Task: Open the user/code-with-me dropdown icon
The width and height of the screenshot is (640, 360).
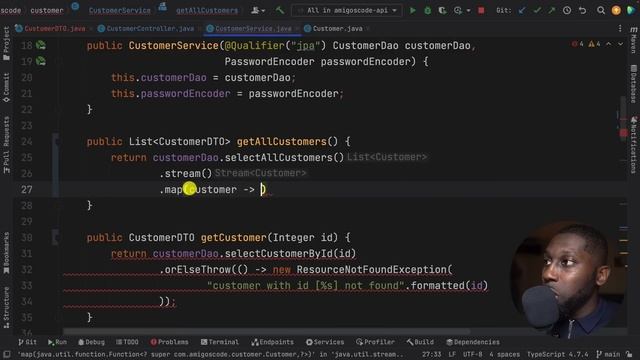Action: (x=258, y=10)
